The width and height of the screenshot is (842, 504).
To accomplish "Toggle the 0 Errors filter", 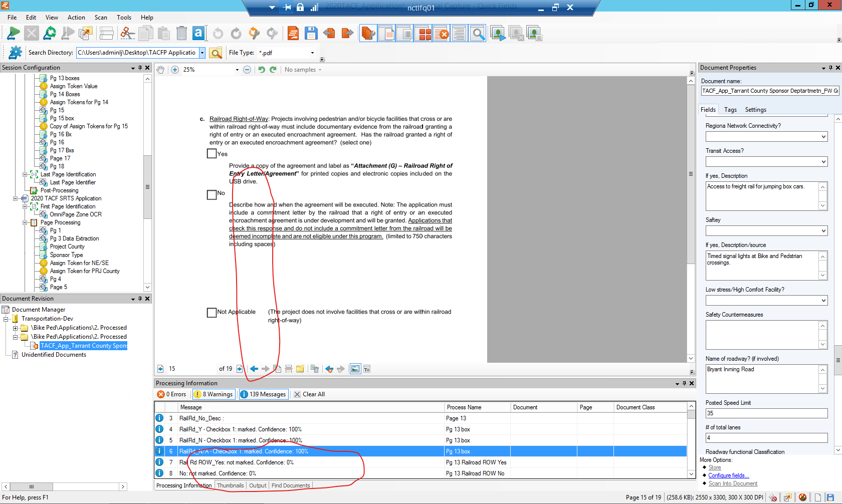I will click(172, 394).
